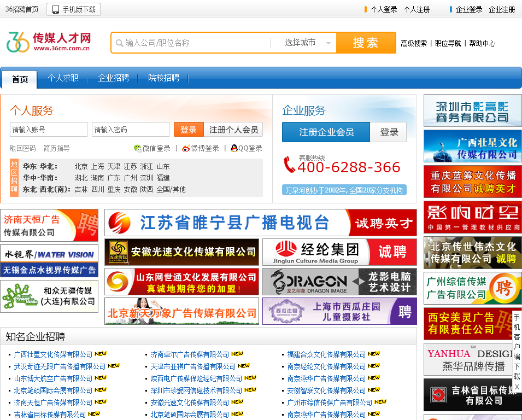The height and width of the screenshot is (420, 522).
Task: Click the 登录 button under 企业服务
Action: (389, 132)
